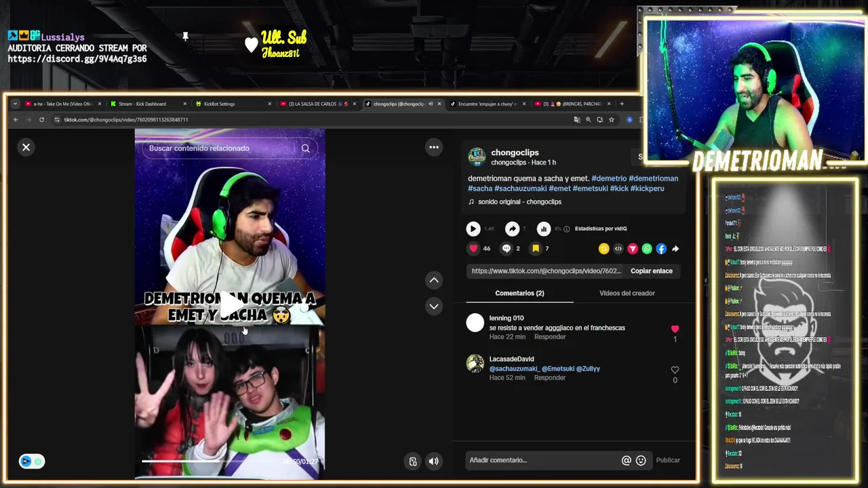Select the Comentarios (2) tab

(519, 293)
